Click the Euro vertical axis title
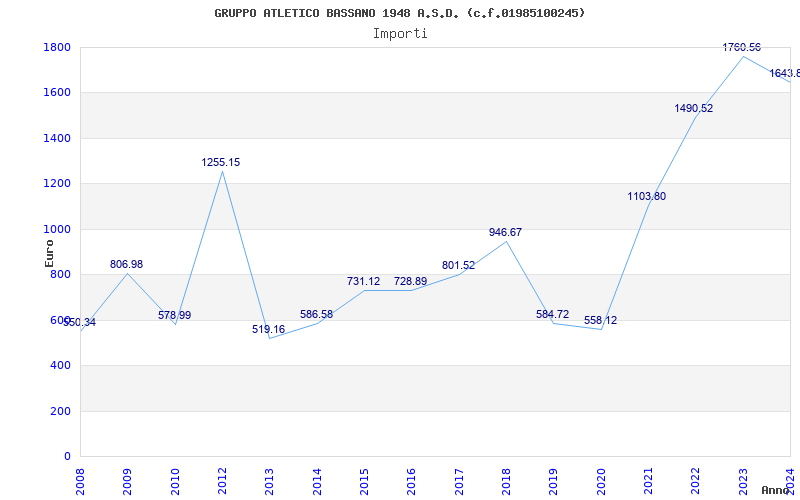800x500 pixels. click(x=49, y=254)
